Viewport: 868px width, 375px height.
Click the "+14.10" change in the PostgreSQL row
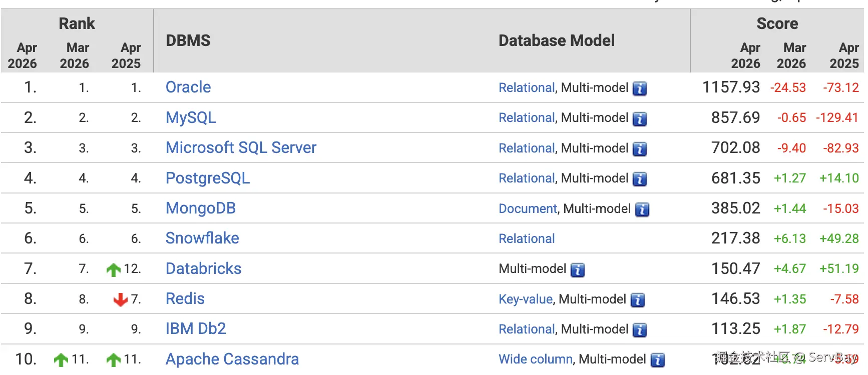click(x=839, y=178)
